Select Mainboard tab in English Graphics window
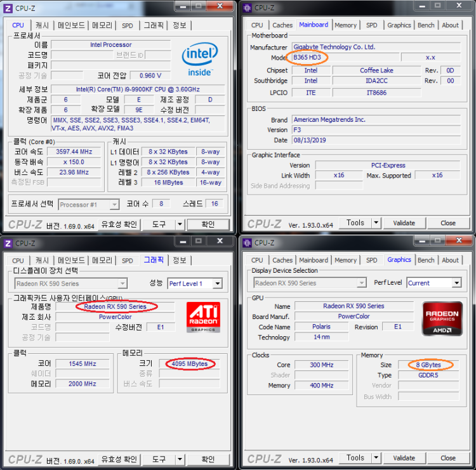The image size is (476, 470). (x=314, y=260)
